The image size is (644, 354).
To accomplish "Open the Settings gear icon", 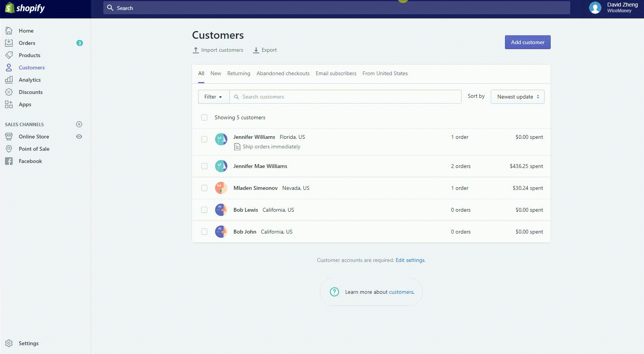I will 9,343.
